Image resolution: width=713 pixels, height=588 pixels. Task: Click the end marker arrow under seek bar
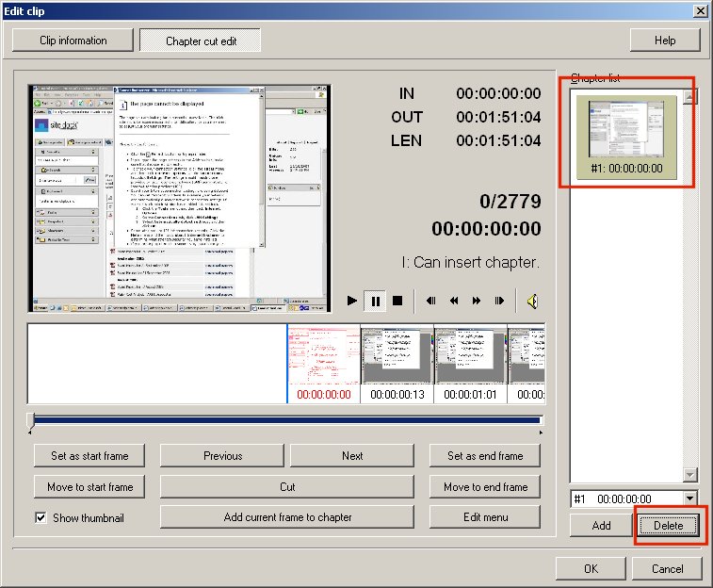pyautogui.click(x=541, y=433)
